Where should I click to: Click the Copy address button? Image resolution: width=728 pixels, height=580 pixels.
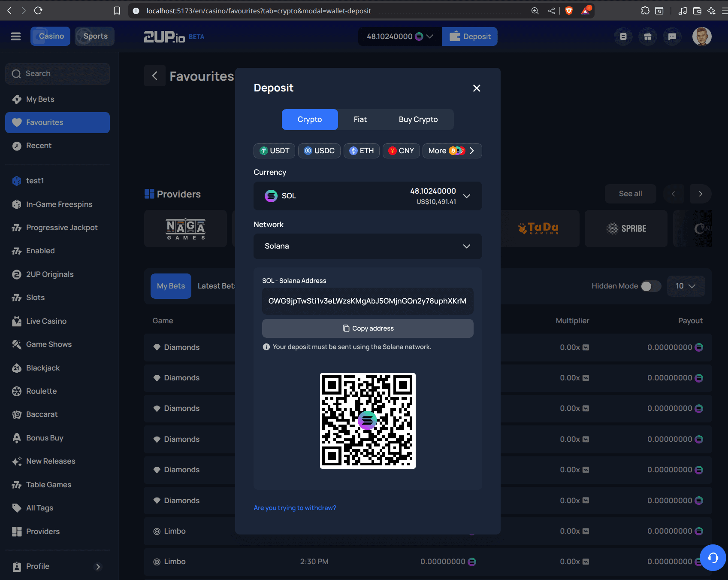(368, 328)
